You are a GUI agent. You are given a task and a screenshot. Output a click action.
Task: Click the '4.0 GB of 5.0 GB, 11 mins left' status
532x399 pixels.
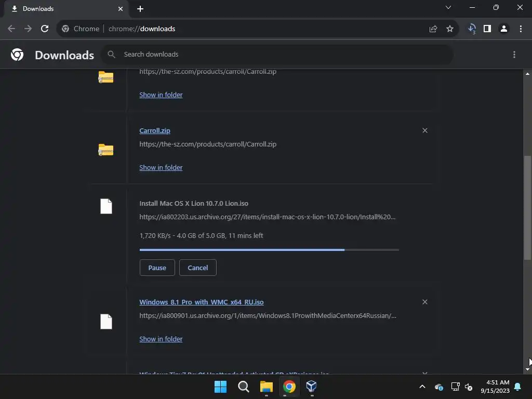[220, 235]
